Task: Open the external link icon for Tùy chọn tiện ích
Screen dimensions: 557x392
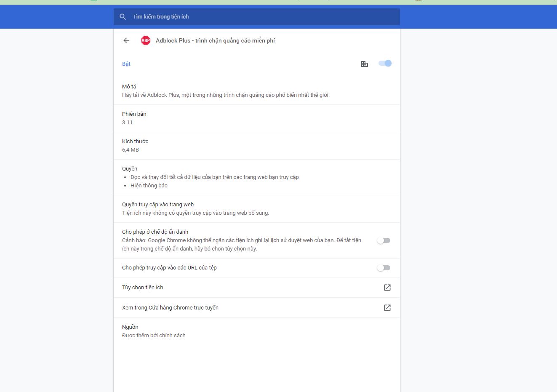Action: [x=387, y=288]
